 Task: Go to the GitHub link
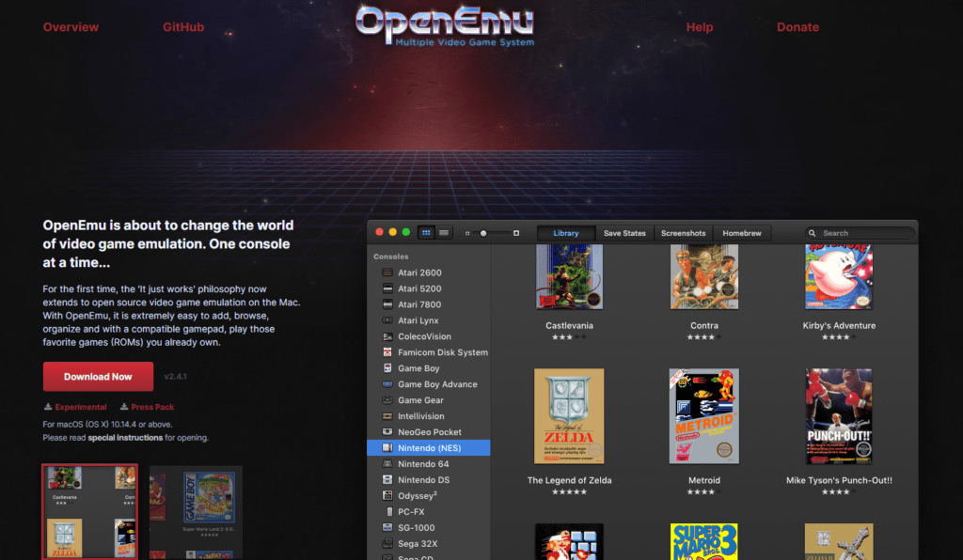pos(183,27)
